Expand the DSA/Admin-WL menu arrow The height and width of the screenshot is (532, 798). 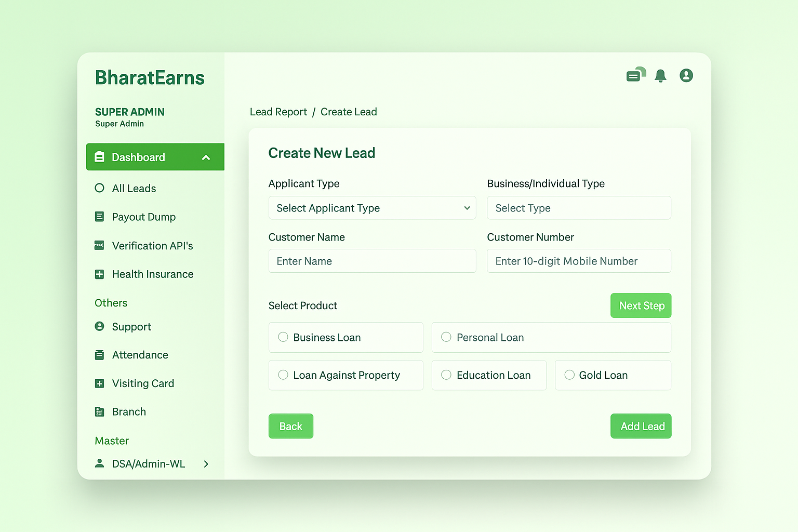(206, 464)
